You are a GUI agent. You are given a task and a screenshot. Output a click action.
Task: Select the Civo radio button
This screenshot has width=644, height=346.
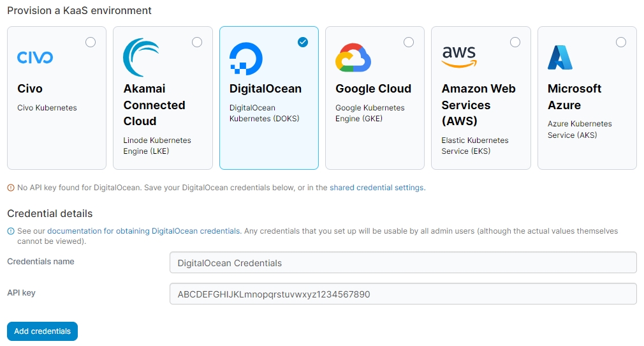(91, 42)
